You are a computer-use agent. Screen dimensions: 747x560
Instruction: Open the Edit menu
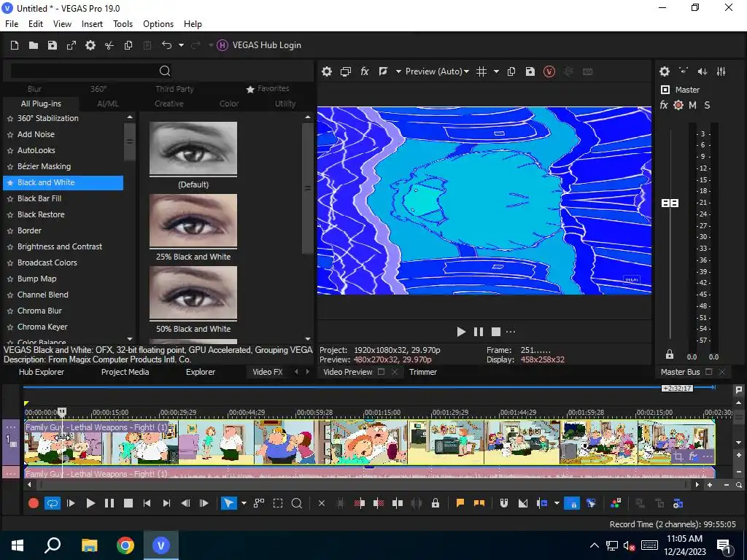[36, 24]
